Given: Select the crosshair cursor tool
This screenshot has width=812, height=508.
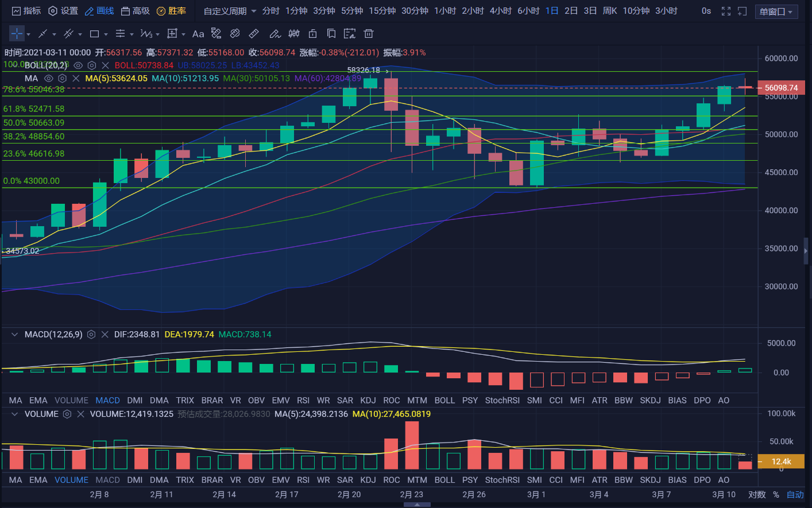Looking at the screenshot, I should (x=17, y=34).
